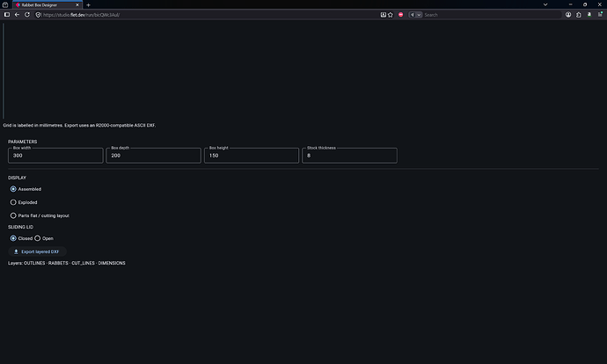Open a new tab with the plus button

pos(88,5)
